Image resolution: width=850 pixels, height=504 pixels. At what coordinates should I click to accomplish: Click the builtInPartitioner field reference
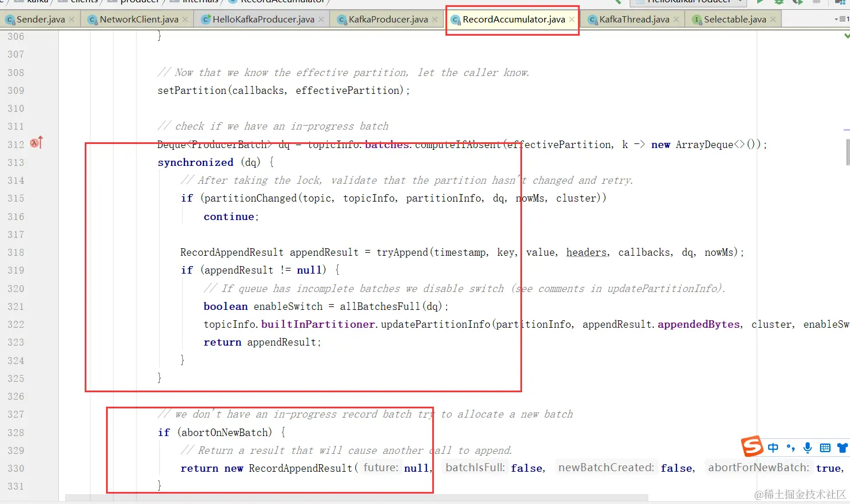coord(318,324)
